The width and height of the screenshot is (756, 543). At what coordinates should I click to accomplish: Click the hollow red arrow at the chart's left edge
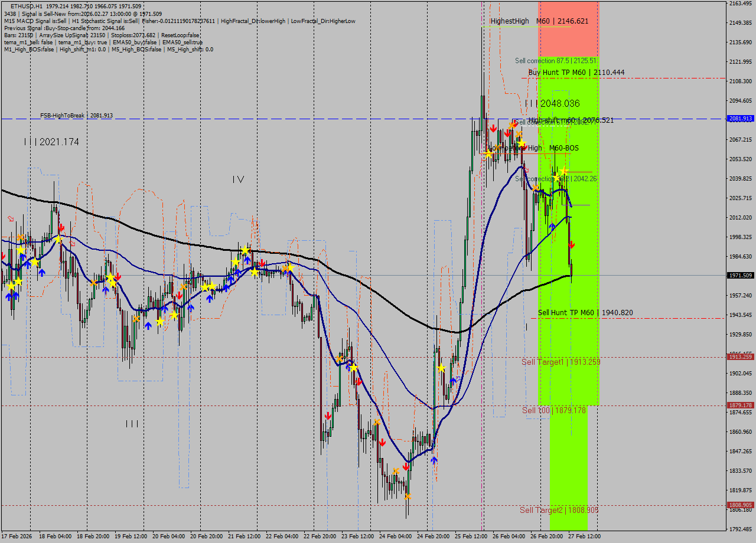click(x=9, y=220)
